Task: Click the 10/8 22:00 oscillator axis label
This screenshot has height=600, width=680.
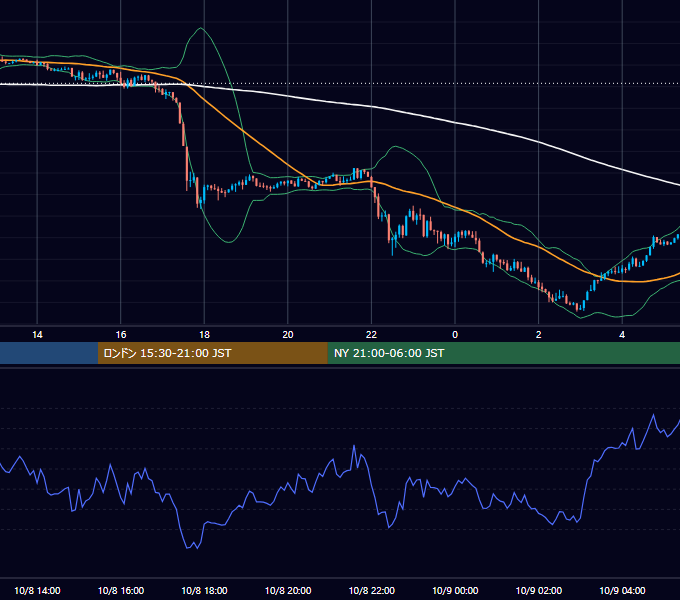Action: click(x=372, y=590)
